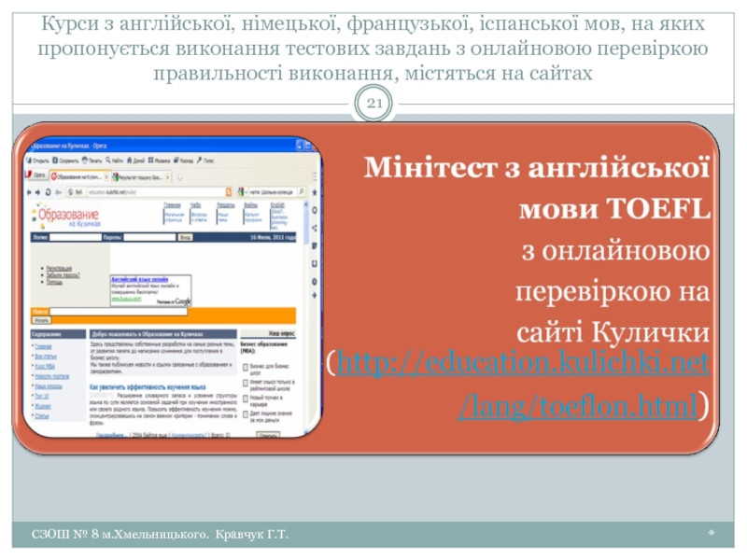747x560 pixels.
Task: Switch to 'Образование на Куличках' browser tab
Action: 79,175
